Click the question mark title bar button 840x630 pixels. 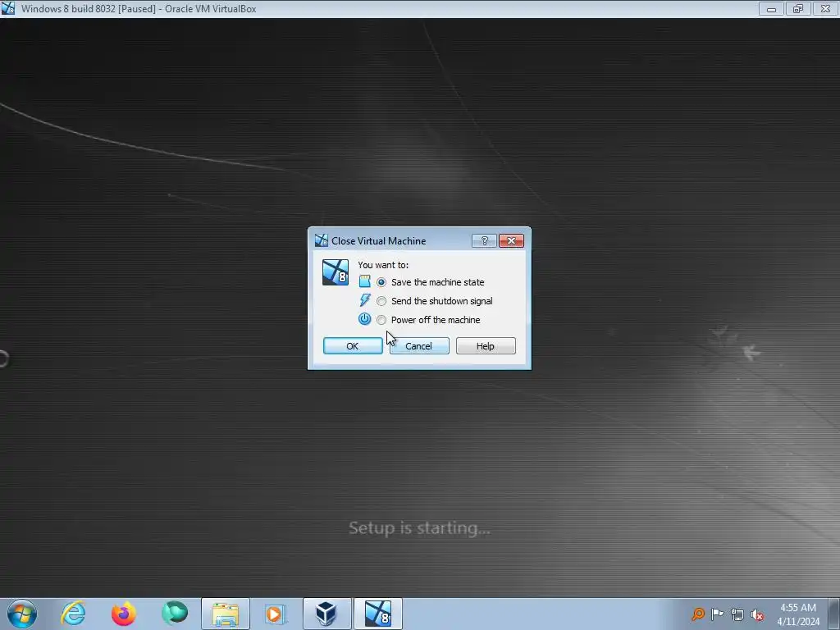484,241
